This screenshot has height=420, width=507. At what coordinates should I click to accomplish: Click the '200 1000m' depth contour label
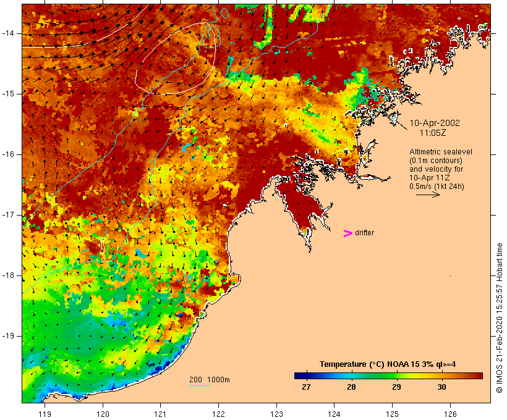210,380
